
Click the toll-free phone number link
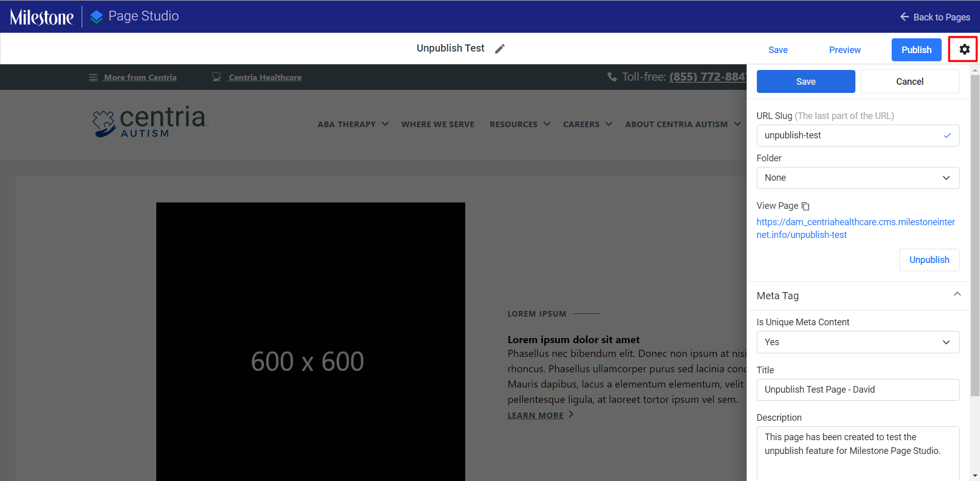coord(708,77)
